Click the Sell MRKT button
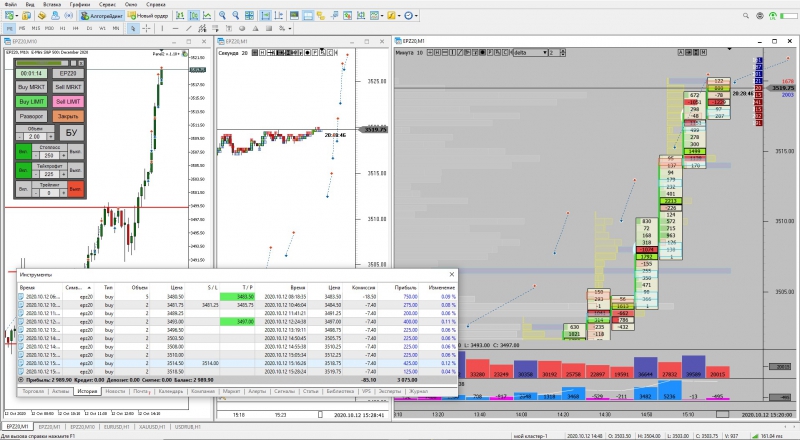Screen dimensions: 800x440 (x=68, y=87)
